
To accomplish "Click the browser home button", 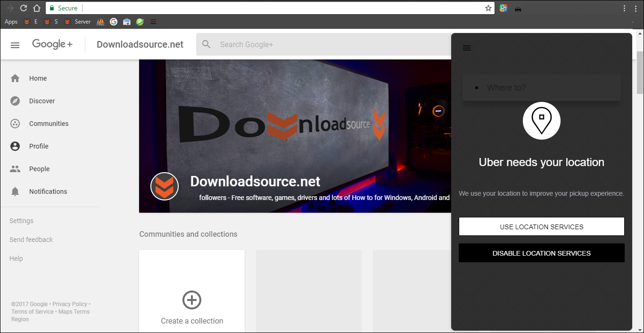I will [36, 8].
